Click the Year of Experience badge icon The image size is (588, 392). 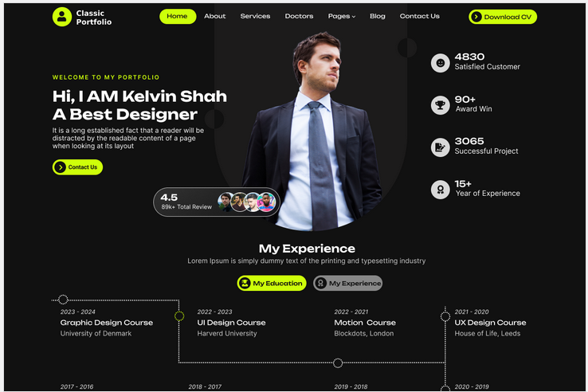click(441, 190)
